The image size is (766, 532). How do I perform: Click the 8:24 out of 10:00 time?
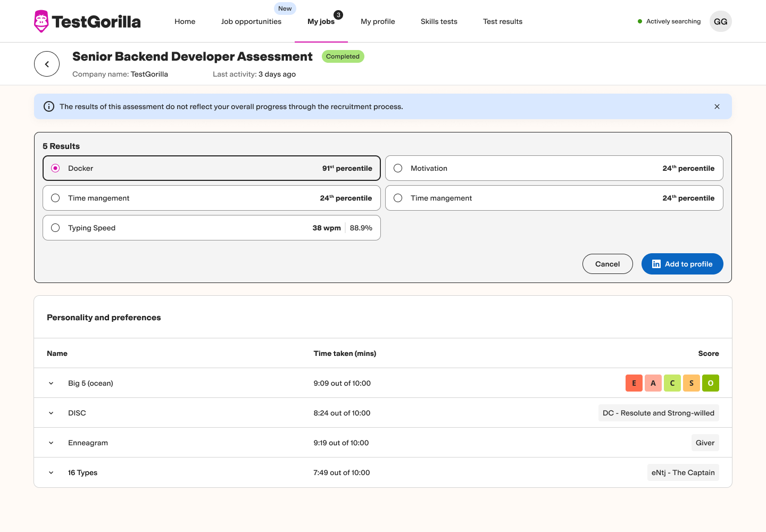[x=342, y=413]
